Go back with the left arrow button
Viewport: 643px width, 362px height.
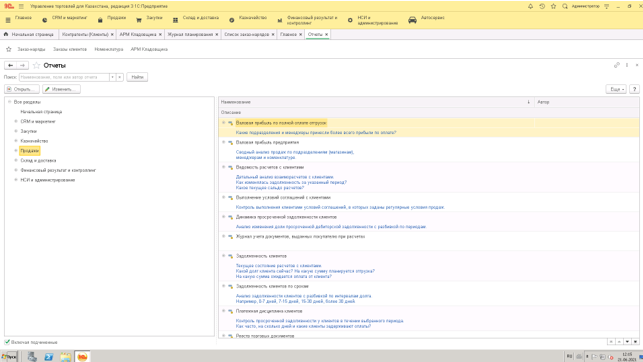point(11,65)
